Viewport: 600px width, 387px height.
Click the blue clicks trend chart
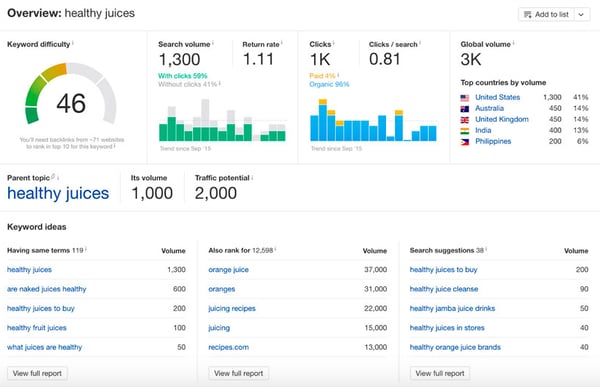pyautogui.click(x=373, y=120)
